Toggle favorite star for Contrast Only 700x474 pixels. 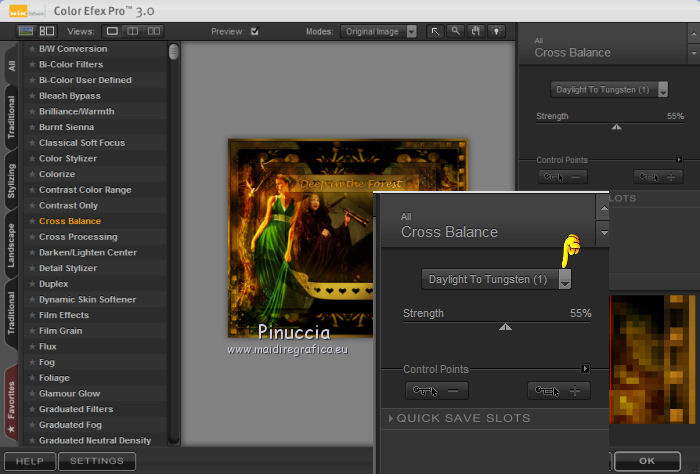(x=32, y=205)
